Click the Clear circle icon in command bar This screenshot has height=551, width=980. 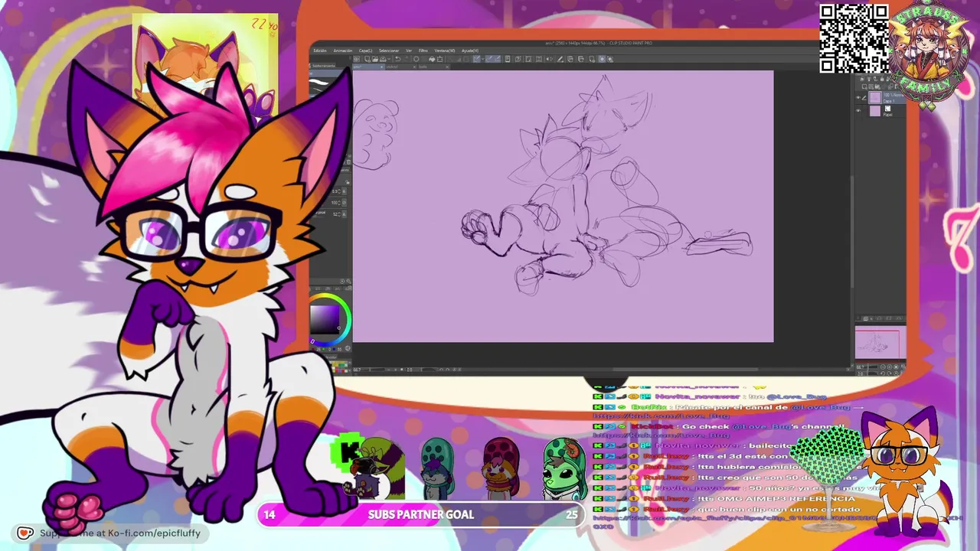pos(416,59)
